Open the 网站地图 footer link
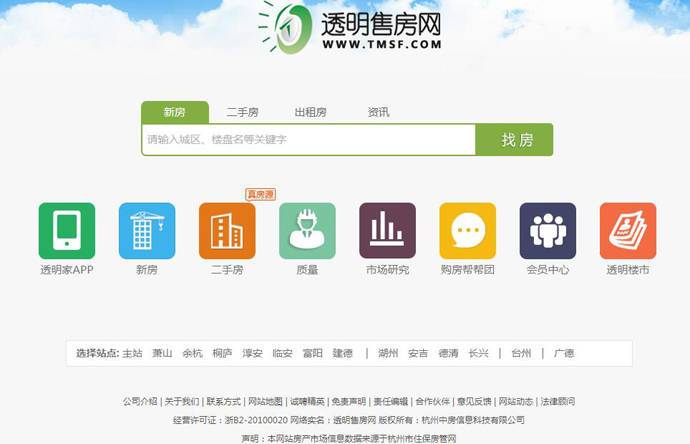Screen dimensions: 690x444 point(265,401)
